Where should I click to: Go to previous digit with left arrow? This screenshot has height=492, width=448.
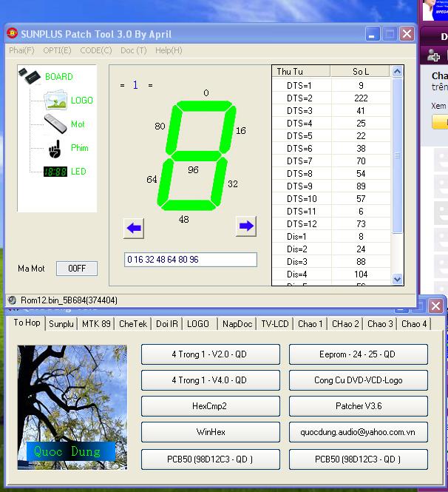134,228
